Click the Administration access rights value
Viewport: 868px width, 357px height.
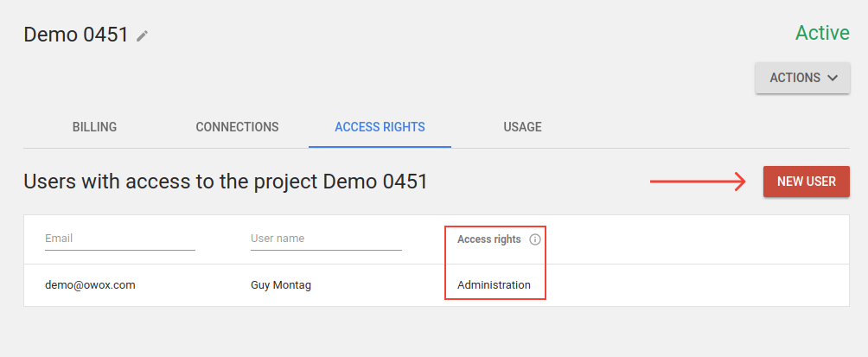(x=494, y=285)
